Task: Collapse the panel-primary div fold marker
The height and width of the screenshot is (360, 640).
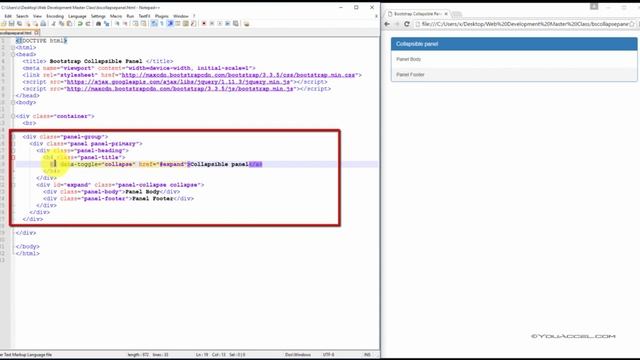Action: pos(13,144)
